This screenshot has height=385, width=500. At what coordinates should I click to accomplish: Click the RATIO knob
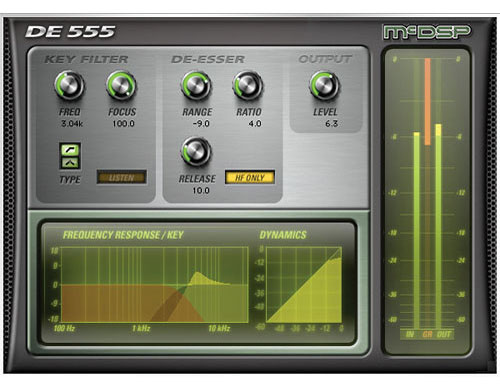(x=248, y=85)
